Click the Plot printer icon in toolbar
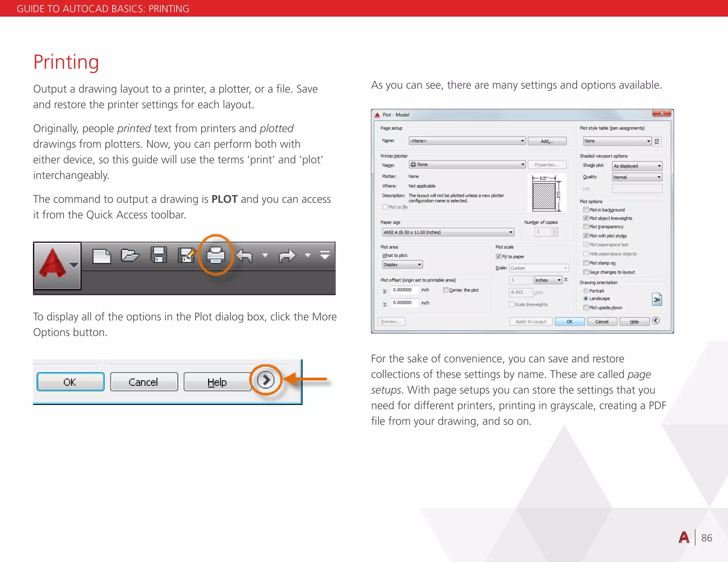The width and height of the screenshot is (728, 562). coord(215,255)
